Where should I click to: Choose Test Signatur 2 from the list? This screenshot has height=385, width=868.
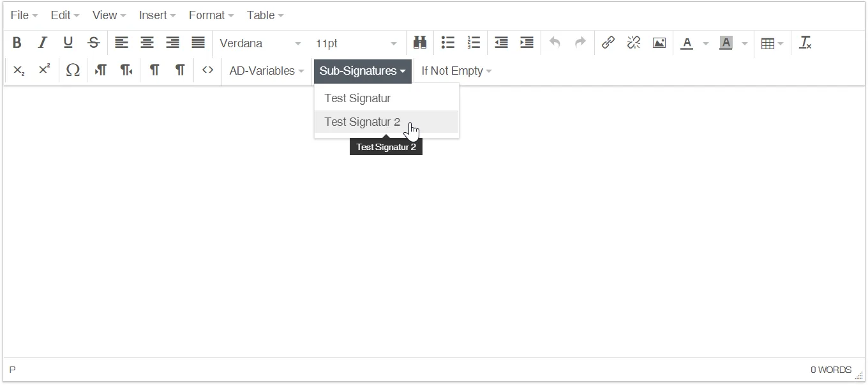tap(387, 122)
